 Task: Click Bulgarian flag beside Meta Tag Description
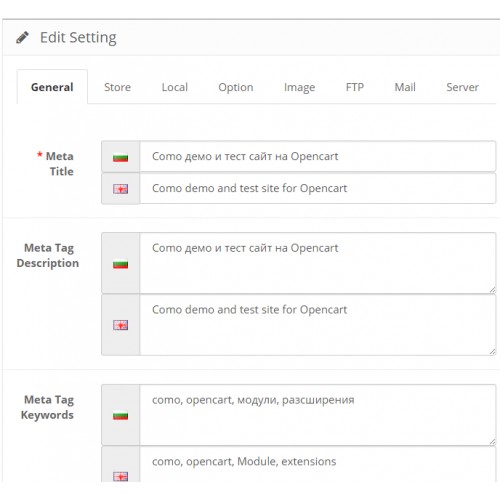click(x=120, y=264)
